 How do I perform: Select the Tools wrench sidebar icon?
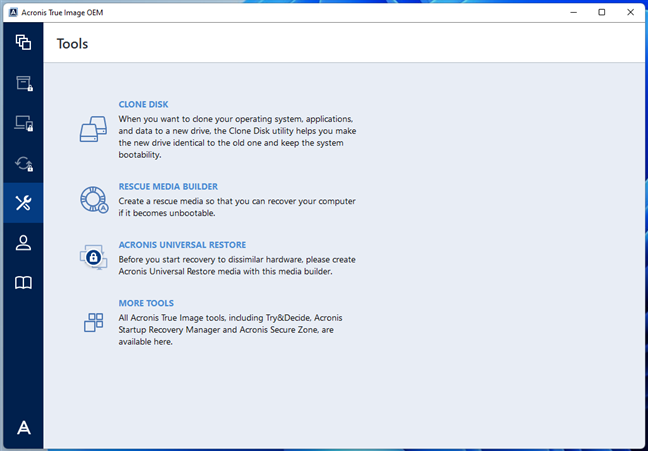[23, 203]
